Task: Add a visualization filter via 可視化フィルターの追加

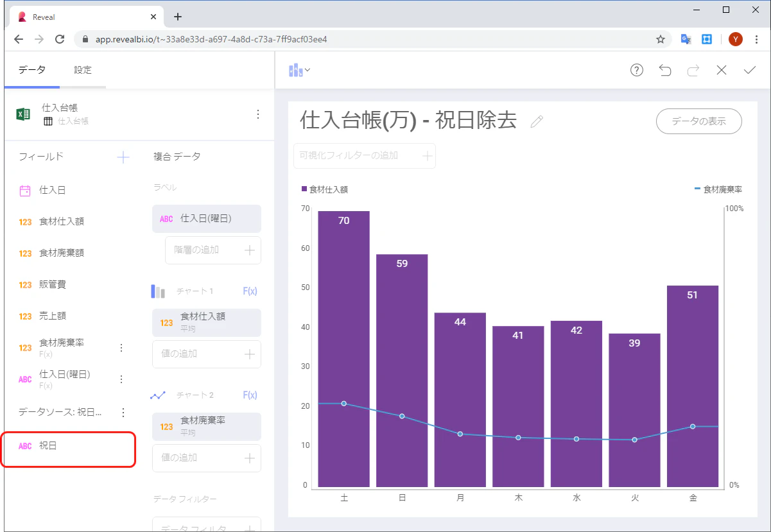Action: (x=365, y=156)
